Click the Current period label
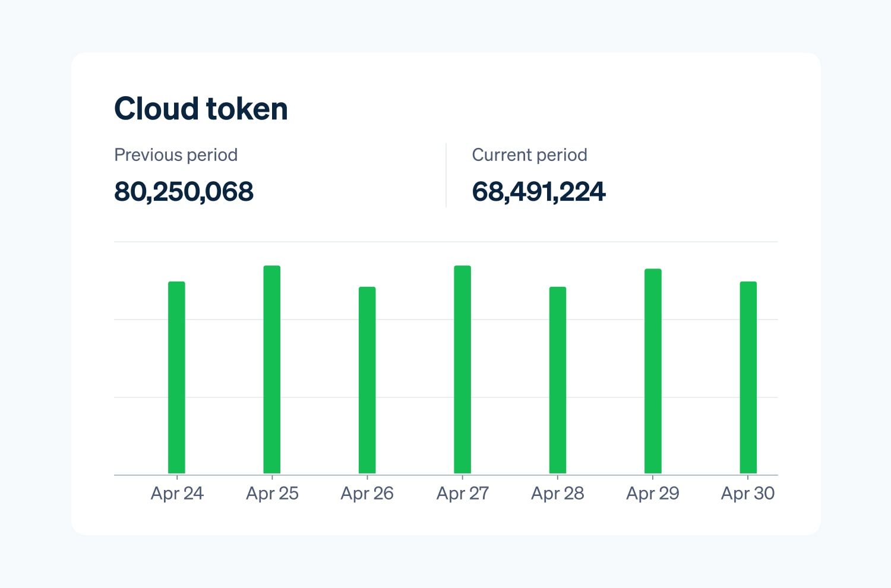The height and width of the screenshot is (588, 891). (529, 155)
